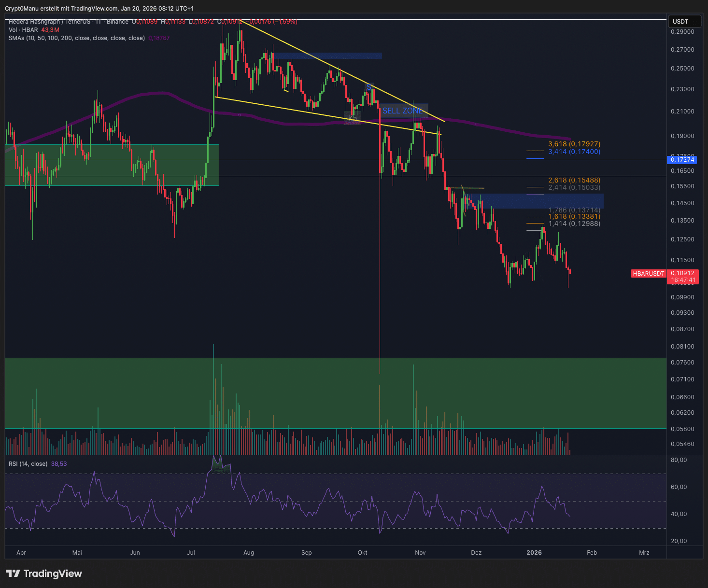Click the red HBARUSDT symbol tag
The height and width of the screenshot is (588, 708).
coord(648,274)
